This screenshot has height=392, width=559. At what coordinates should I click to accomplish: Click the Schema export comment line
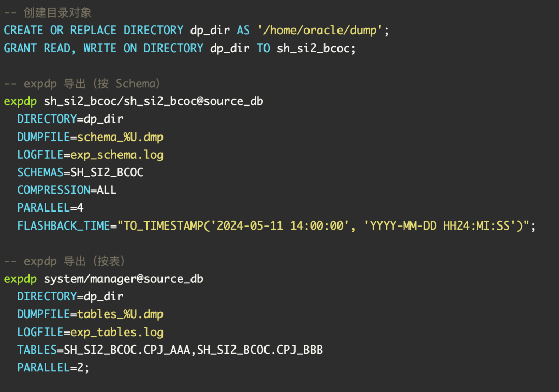[82, 84]
